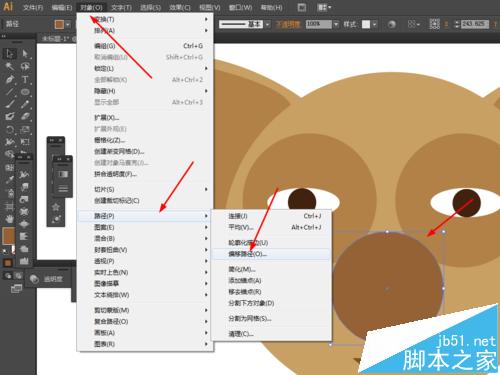Image resolution: width=500 pixels, height=375 pixels.
Task: Open the 文字(T) menu
Action: [x=121, y=7]
